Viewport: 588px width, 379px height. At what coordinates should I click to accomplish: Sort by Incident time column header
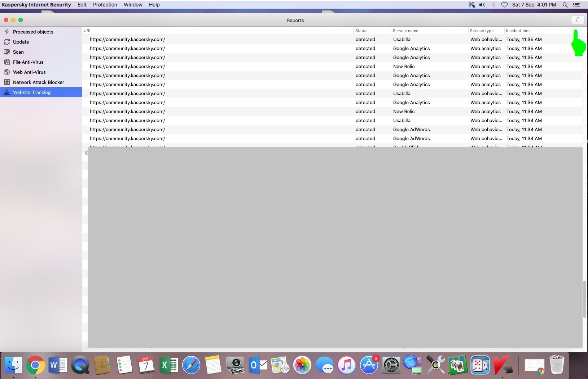543,31
